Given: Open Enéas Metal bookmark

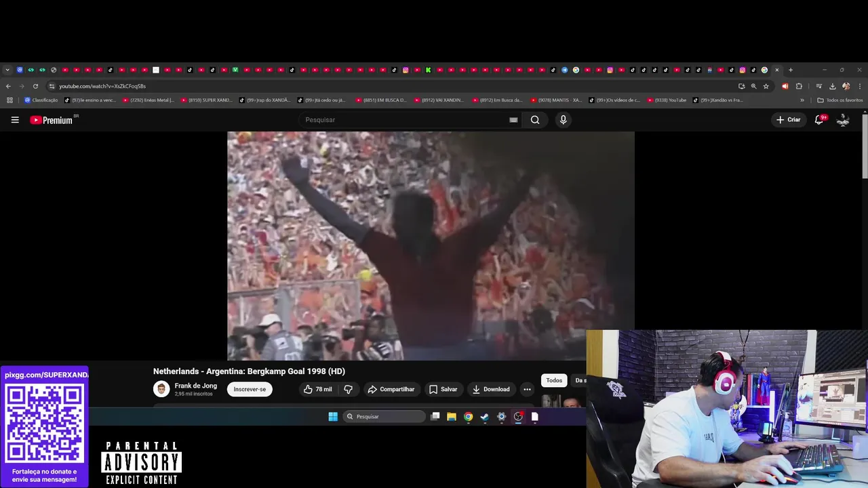Looking at the screenshot, I should [149, 100].
